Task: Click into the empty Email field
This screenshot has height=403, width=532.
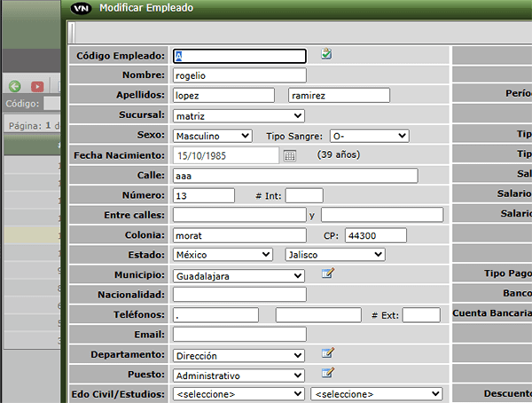Action: pyautogui.click(x=239, y=335)
